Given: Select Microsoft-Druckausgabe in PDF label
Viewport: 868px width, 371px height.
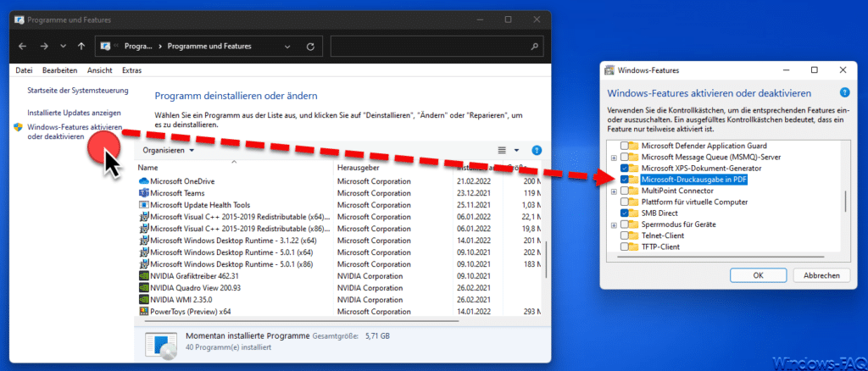Looking at the screenshot, I should pos(694,179).
